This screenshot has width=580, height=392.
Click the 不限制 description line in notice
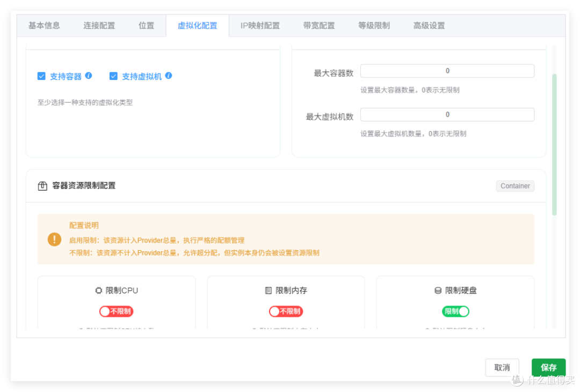point(194,253)
